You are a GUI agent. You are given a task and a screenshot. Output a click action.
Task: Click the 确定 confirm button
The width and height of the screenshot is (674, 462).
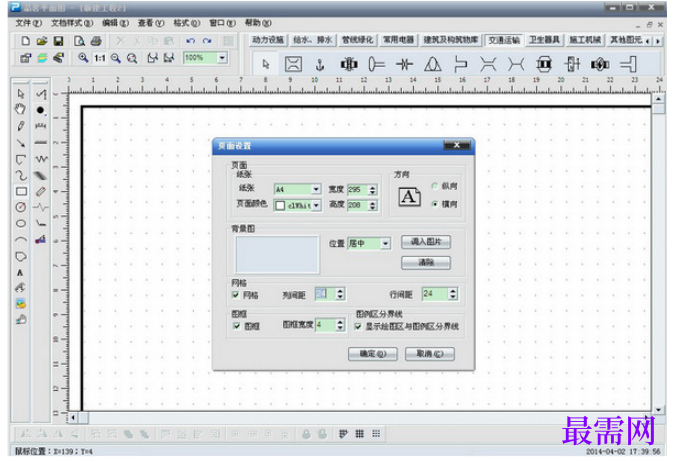pos(373,354)
